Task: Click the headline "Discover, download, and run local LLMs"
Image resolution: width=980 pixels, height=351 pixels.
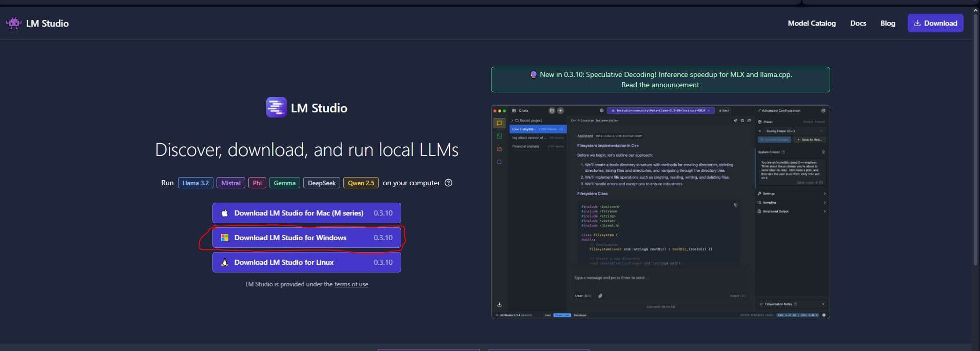Action: [x=307, y=150]
